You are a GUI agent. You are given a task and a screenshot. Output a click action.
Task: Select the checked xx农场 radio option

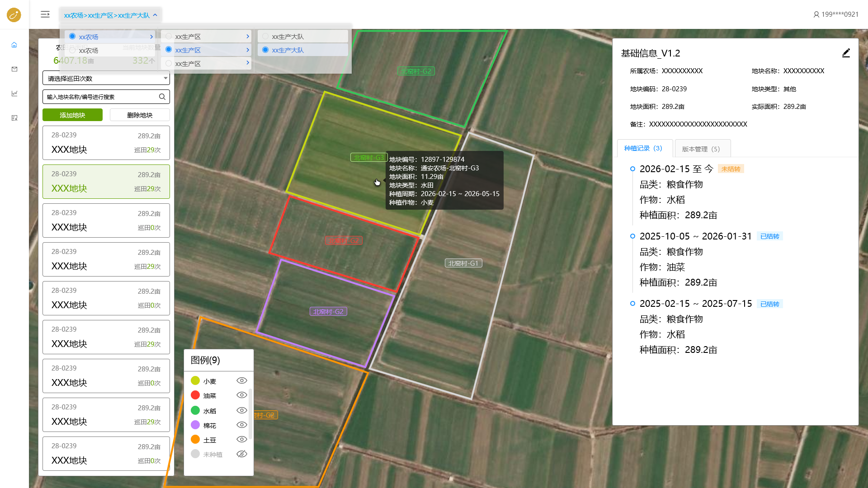(x=72, y=36)
